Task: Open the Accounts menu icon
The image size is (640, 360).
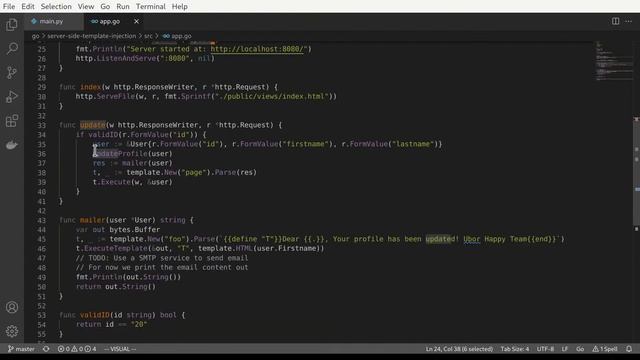Action: [12, 307]
